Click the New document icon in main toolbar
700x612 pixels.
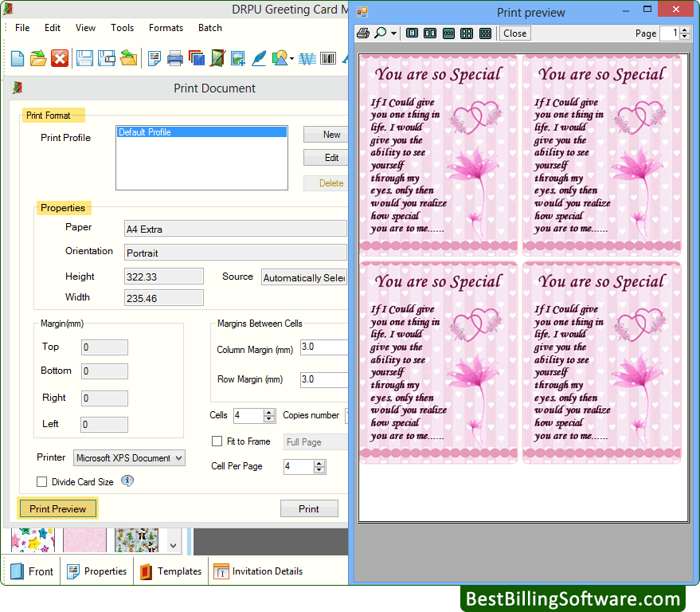coord(18,58)
